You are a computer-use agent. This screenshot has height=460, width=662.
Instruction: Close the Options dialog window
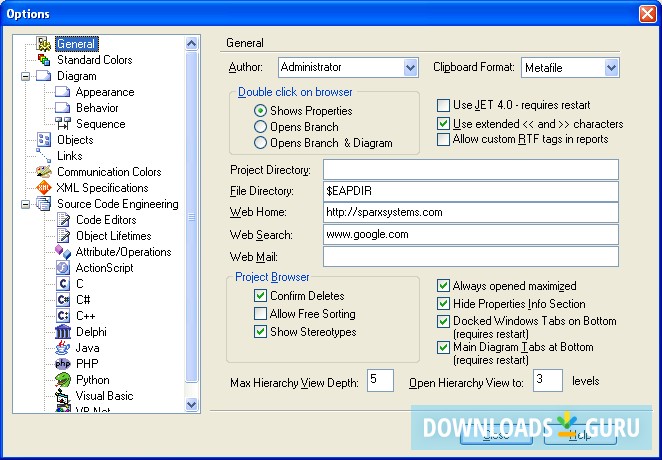coord(647,14)
